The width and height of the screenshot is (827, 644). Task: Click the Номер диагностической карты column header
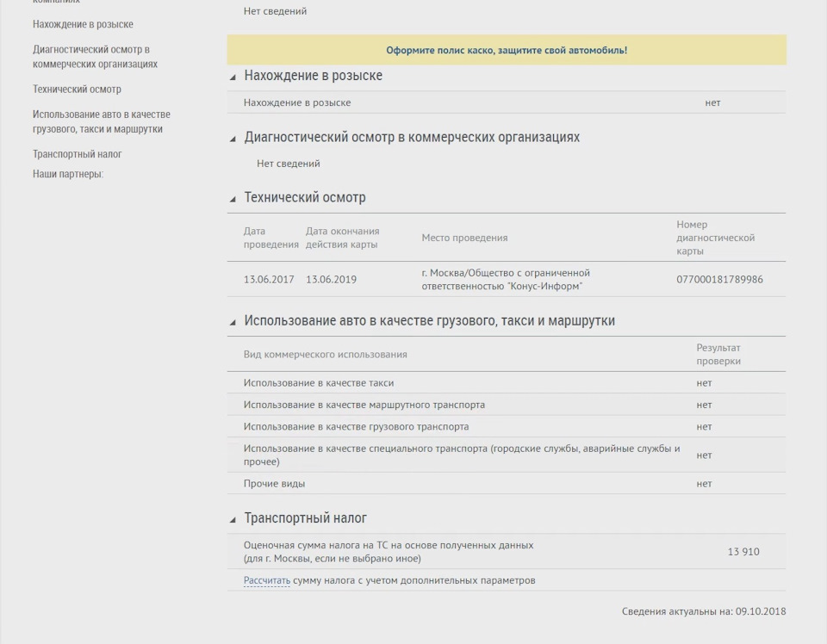click(x=716, y=238)
